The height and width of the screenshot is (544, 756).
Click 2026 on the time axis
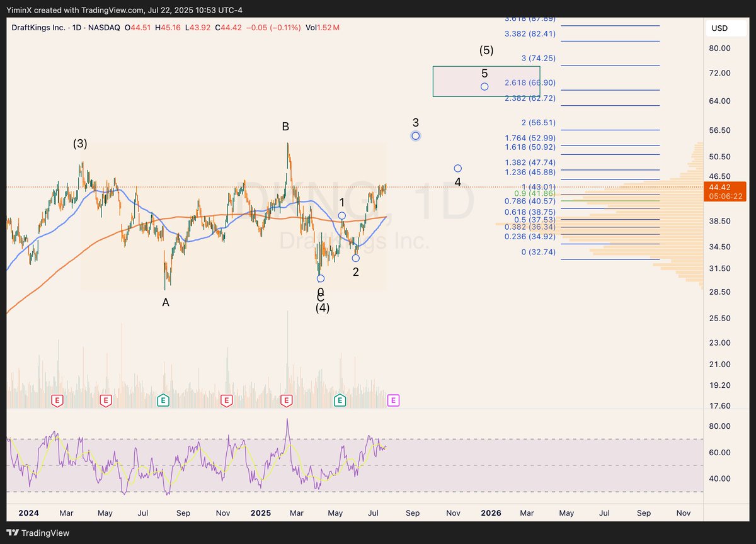491,513
